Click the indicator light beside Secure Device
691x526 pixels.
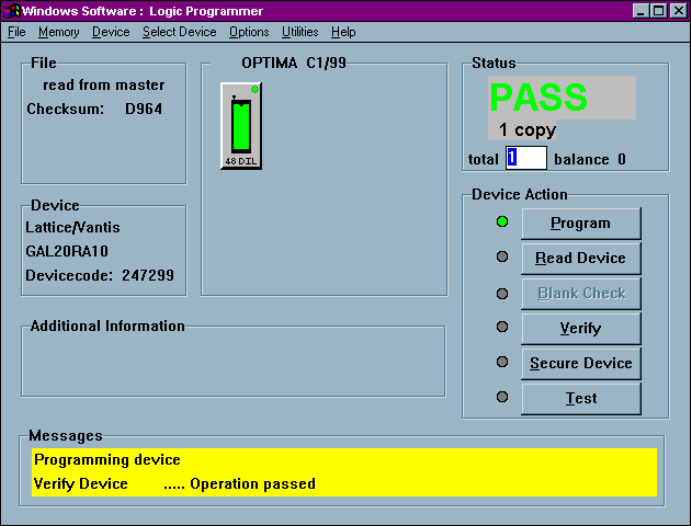[502, 362]
